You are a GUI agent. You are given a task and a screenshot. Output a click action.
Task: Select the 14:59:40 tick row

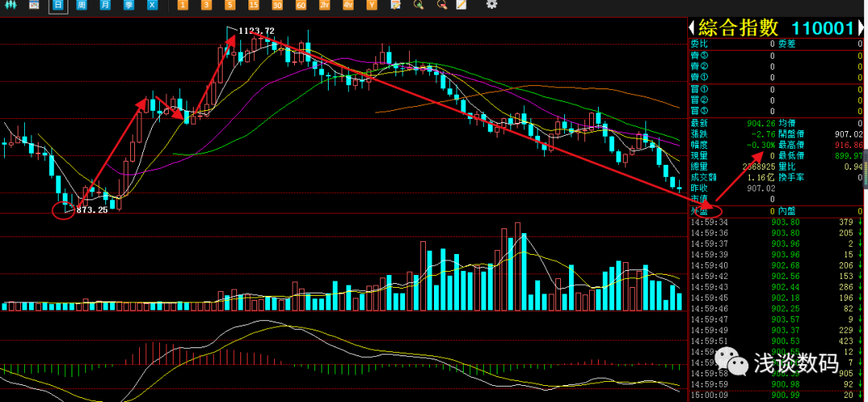tap(776, 266)
